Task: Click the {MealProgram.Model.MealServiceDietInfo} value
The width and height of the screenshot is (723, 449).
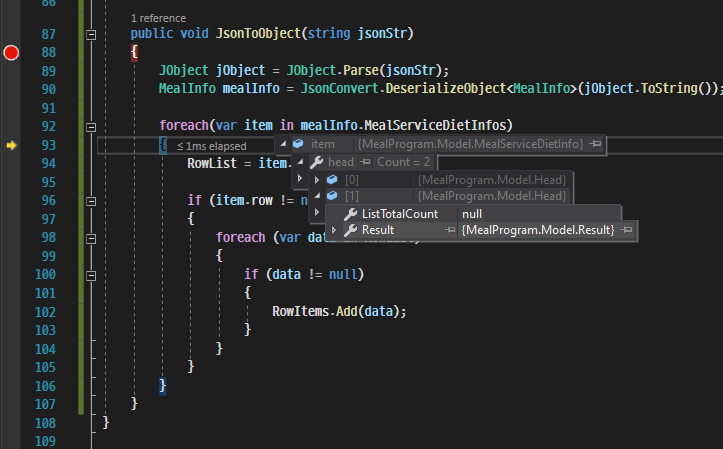Action: [x=470, y=144]
